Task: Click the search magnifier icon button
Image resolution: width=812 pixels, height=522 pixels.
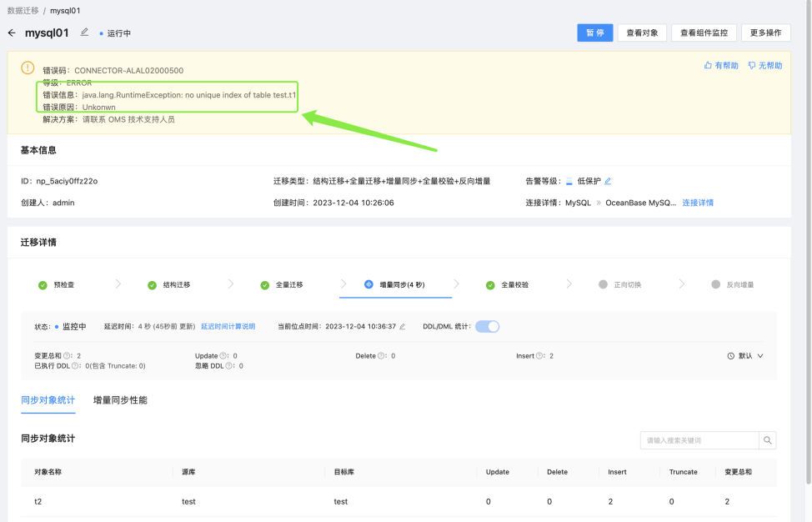Action: [x=768, y=440]
